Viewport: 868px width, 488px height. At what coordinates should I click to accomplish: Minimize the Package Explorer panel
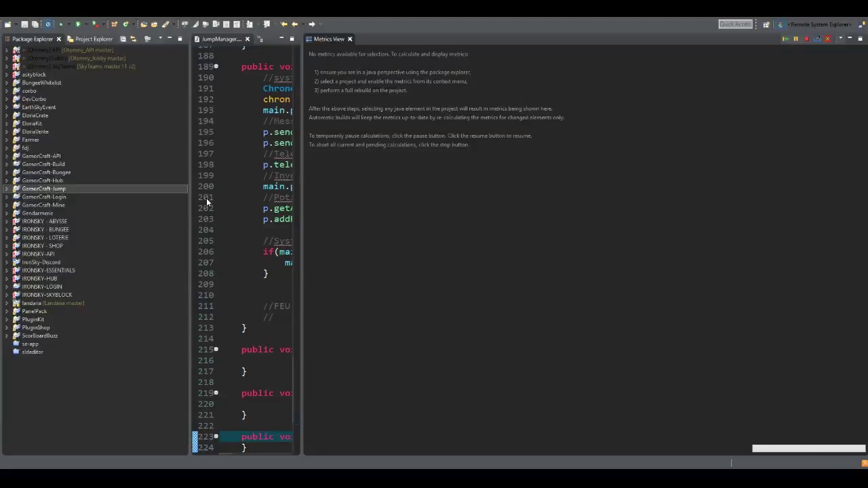click(170, 39)
